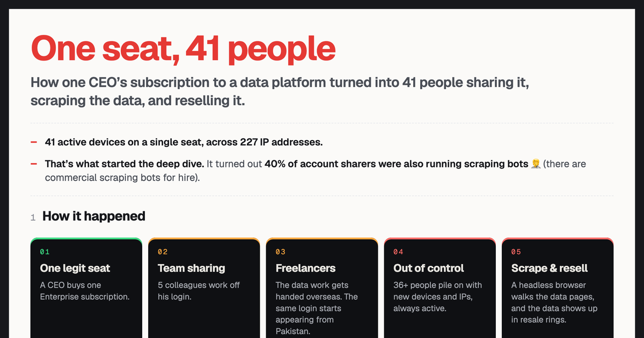Image resolution: width=644 pixels, height=338 pixels.
Task: Open the Team sharing card
Action: click(x=204, y=288)
